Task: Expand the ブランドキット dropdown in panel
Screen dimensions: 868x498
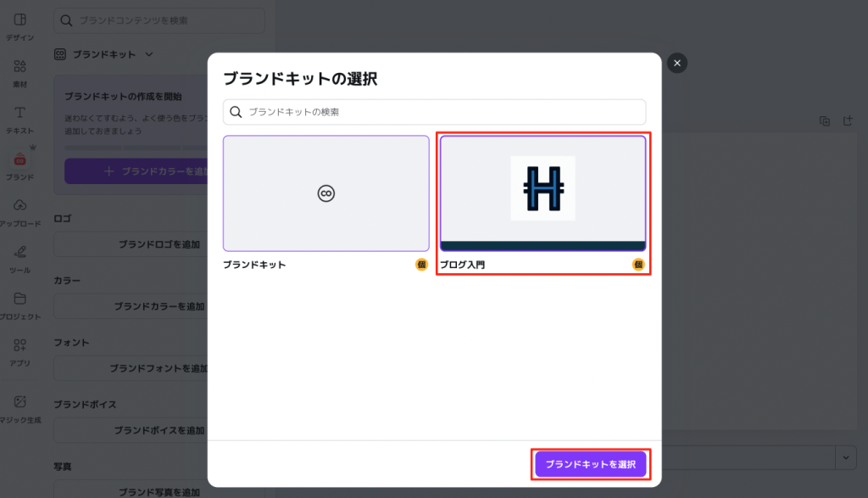Action: pyautogui.click(x=149, y=54)
